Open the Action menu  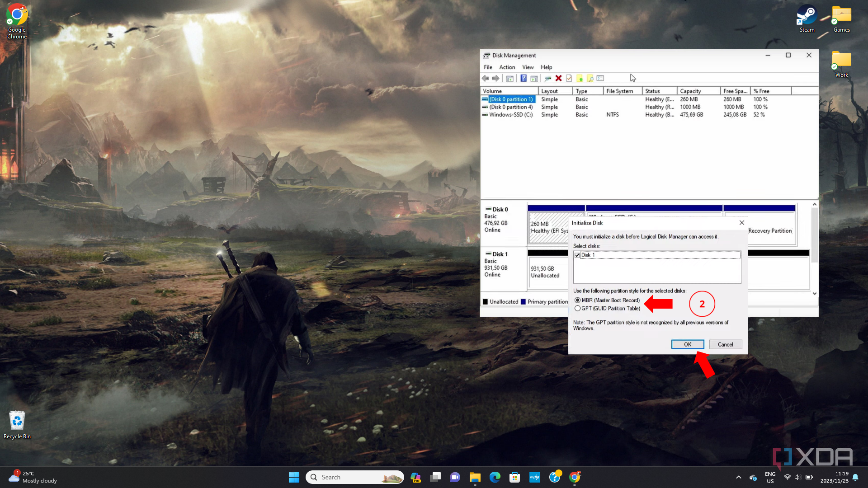point(507,67)
